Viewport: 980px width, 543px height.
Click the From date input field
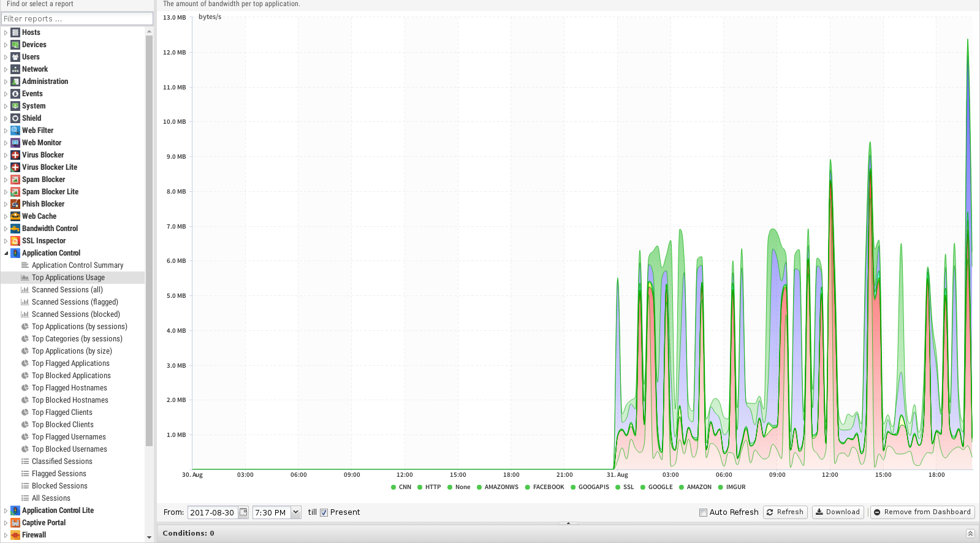[213, 512]
